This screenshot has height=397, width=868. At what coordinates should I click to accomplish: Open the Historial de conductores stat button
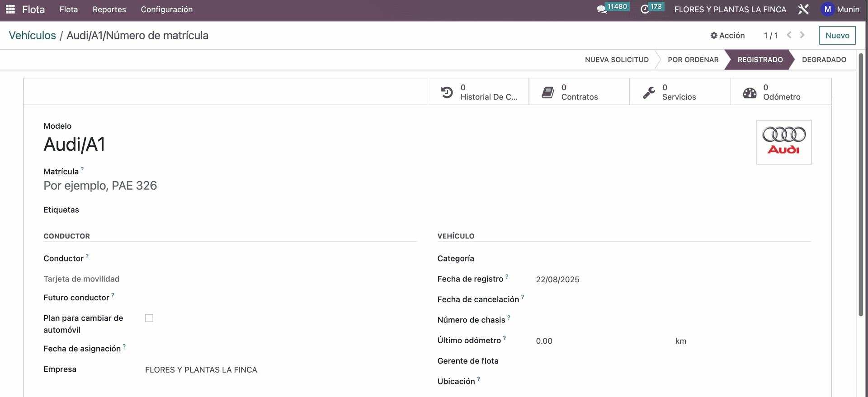(x=478, y=92)
